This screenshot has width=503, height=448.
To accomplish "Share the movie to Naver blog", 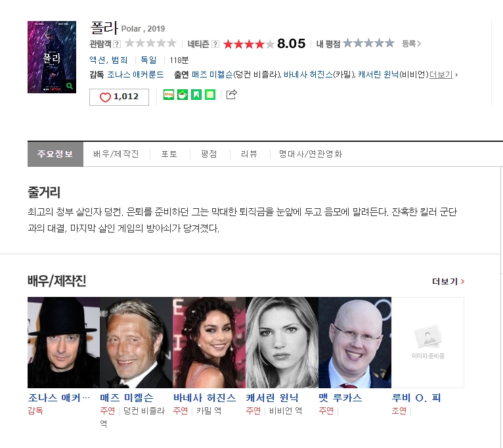I will [x=168, y=95].
